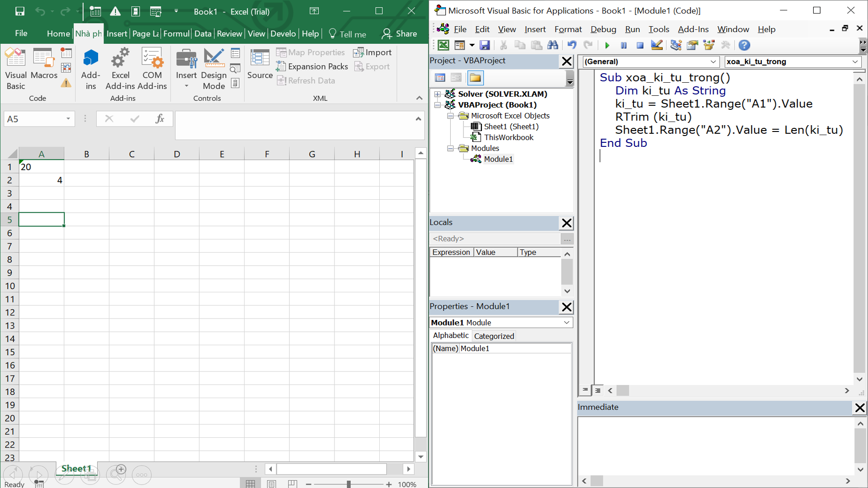Open the Insert controls dropdown
This screenshot has width=868, height=488.
pyautogui.click(x=186, y=69)
